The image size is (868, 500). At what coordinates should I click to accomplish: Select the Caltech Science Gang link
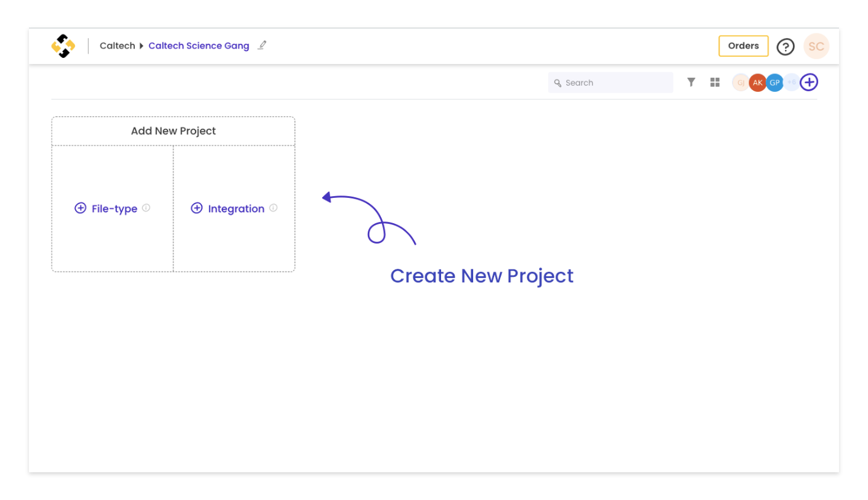[198, 45]
